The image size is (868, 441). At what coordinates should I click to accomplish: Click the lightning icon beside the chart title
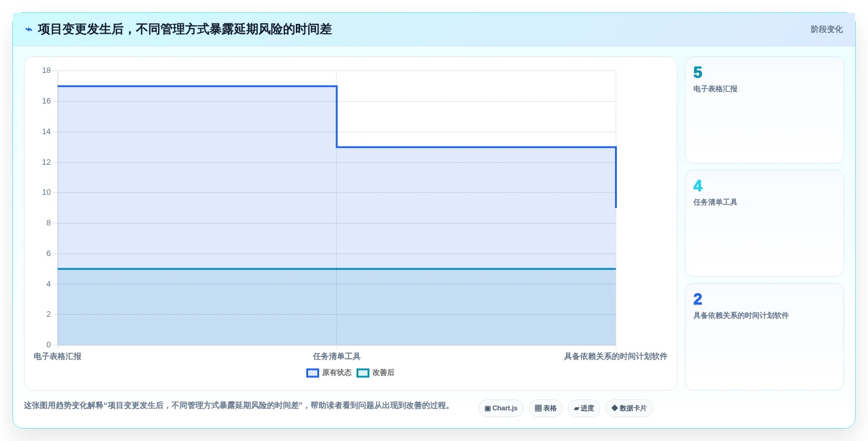point(29,29)
